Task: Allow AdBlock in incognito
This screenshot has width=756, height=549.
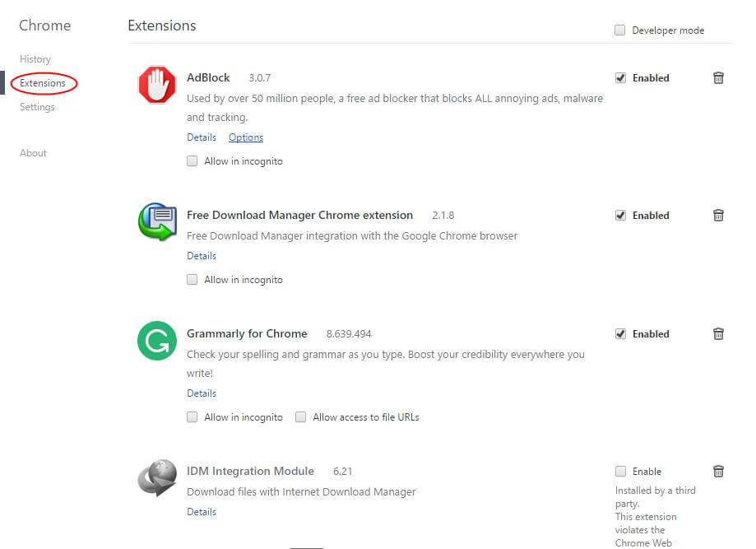Action: click(x=192, y=161)
